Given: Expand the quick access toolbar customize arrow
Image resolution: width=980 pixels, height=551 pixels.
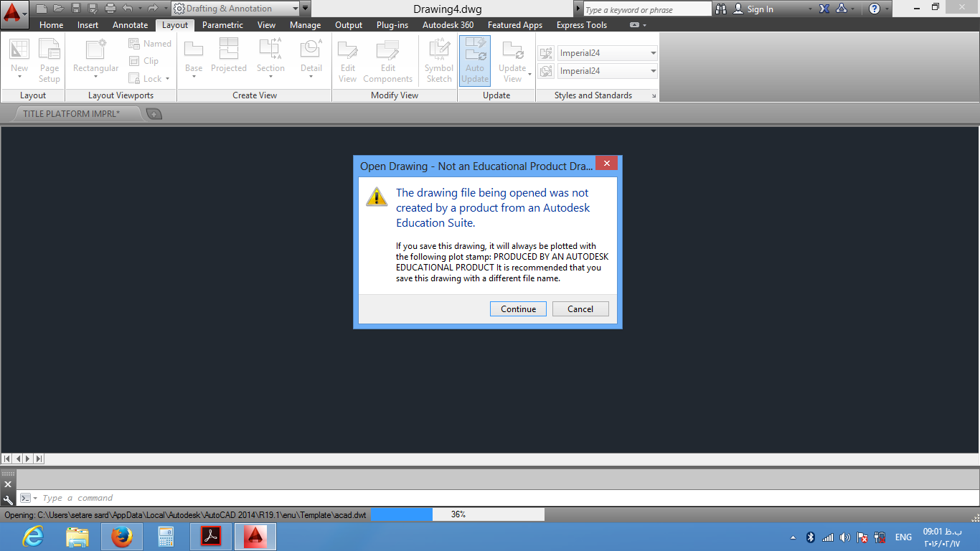Looking at the screenshot, I should point(306,9).
